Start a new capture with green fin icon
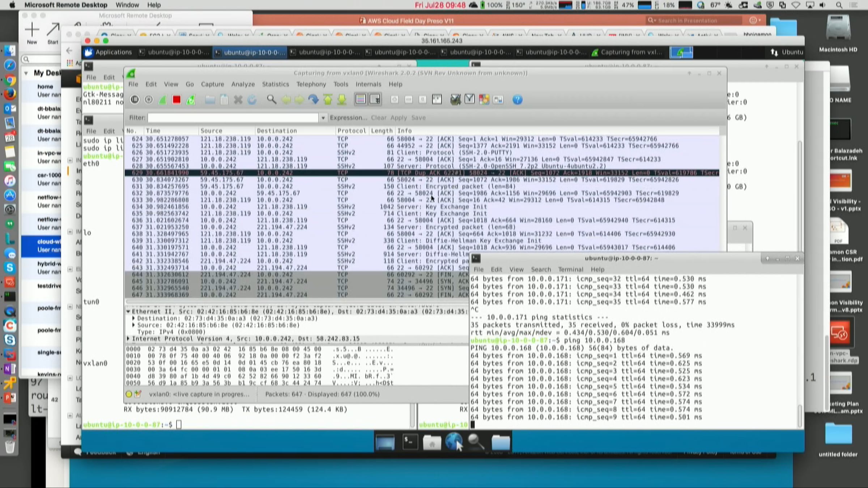This screenshot has height=488, width=868. tap(163, 99)
